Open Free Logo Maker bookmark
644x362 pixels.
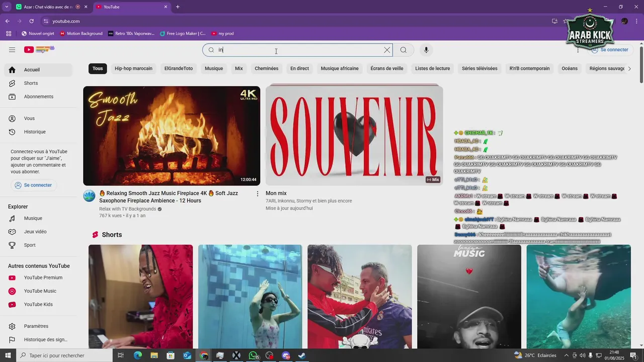pos(183,34)
